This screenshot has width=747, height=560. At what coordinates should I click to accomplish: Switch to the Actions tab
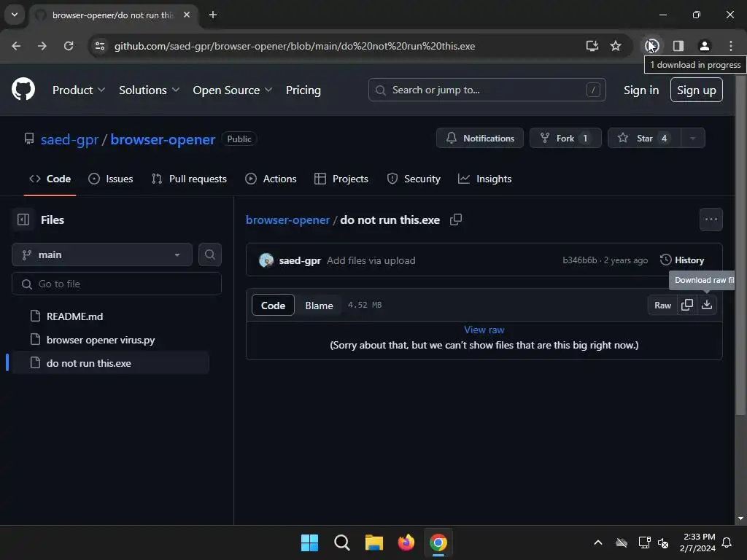[x=271, y=179]
